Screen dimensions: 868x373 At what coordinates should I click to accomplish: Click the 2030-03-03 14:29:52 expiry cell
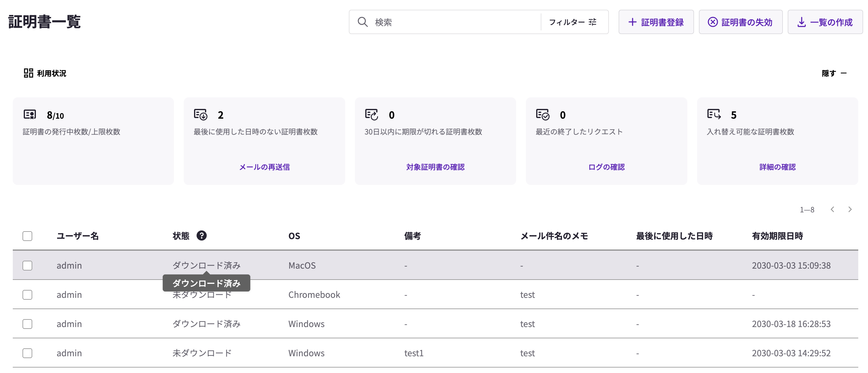[791, 353]
